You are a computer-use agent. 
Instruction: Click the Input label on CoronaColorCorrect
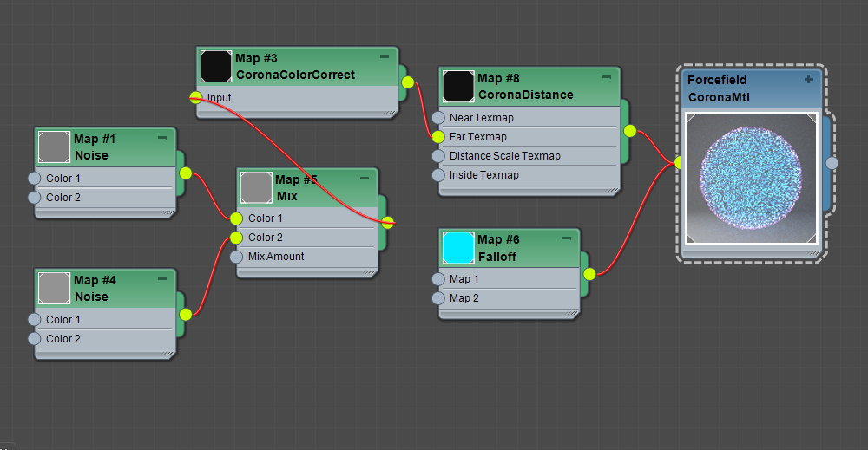tap(220, 98)
